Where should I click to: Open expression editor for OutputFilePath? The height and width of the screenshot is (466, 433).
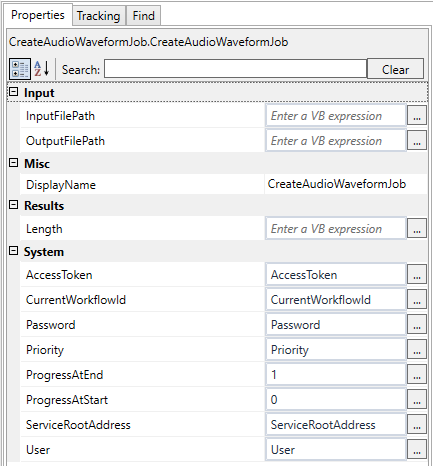pyautogui.click(x=417, y=141)
